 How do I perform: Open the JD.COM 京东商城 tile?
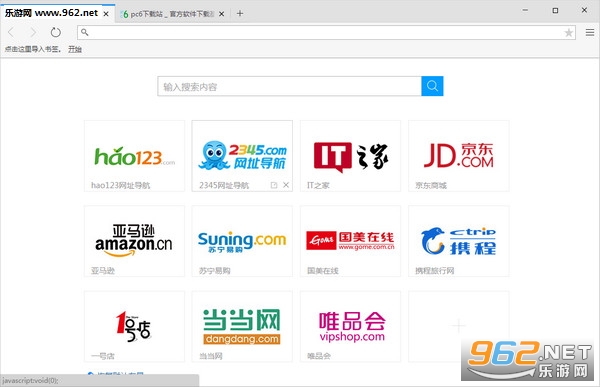tap(459, 156)
